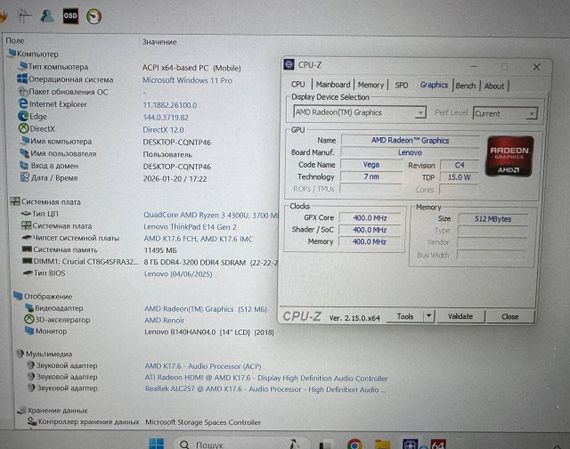The height and width of the screenshot is (449, 570).
Task: Click the Tools button in CPU-Z
Action: tap(405, 316)
